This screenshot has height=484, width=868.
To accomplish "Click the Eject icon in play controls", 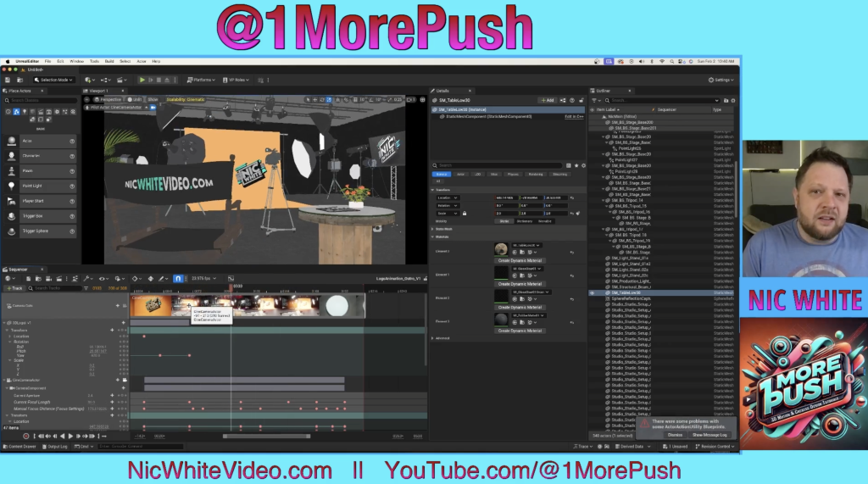I will 167,80.
